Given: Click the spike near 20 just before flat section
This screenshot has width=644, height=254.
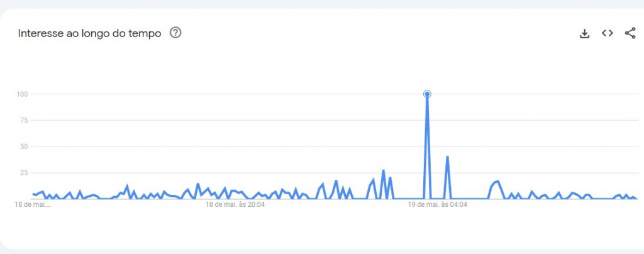Looking at the screenshot, I should [390, 178].
